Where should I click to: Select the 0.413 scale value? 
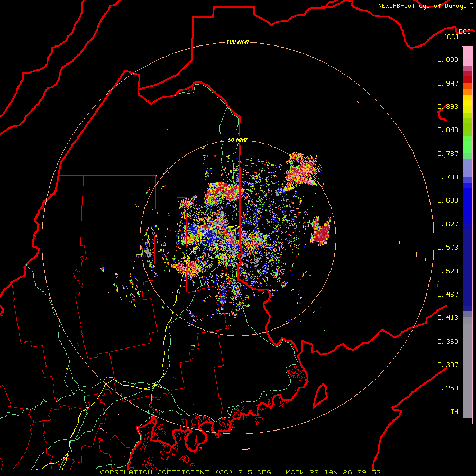[448, 318]
